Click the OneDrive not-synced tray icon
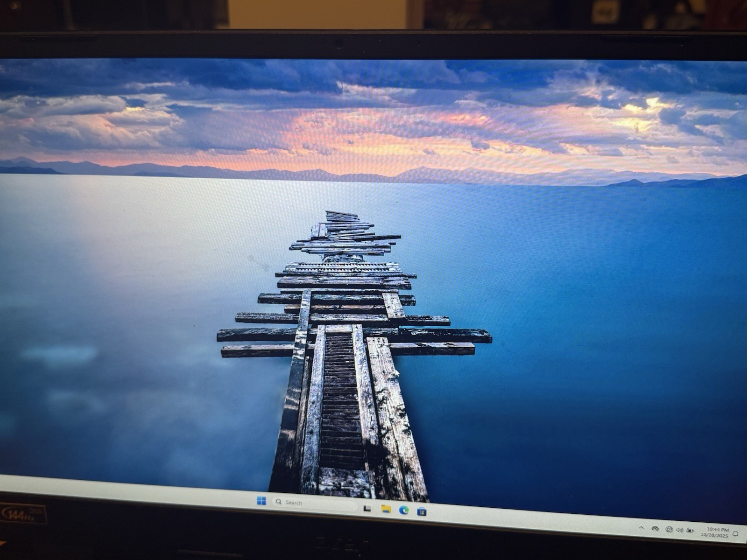Viewport: 747px width, 560px height. (x=655, y=529)
